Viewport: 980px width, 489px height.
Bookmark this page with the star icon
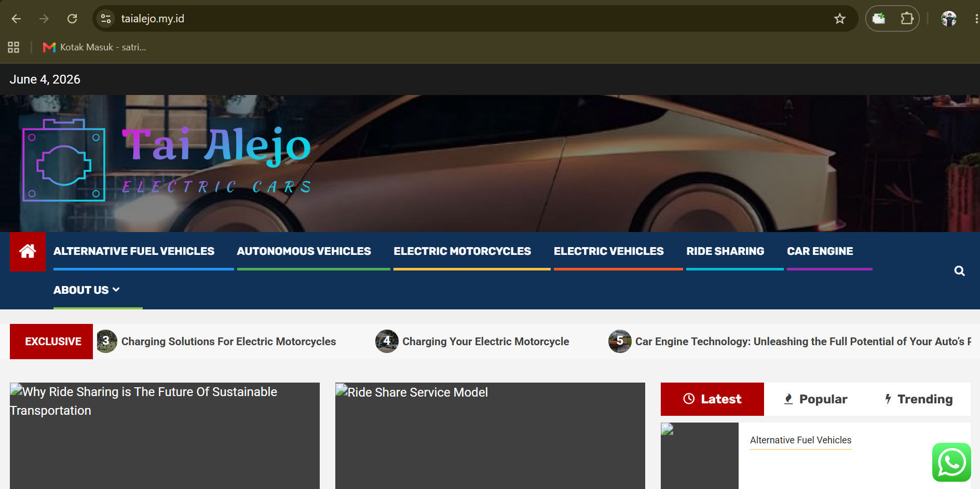point(839,19)
